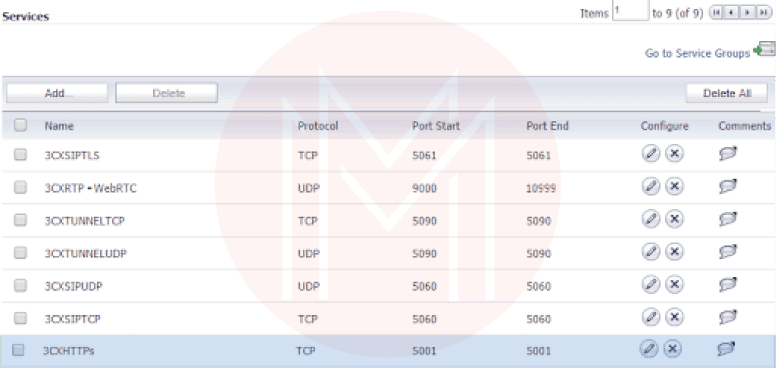Image resolution: width=776 pixels, height=368 pixels.
Task: Click the Service Groups icon
Action: click(x=764, y=49)
